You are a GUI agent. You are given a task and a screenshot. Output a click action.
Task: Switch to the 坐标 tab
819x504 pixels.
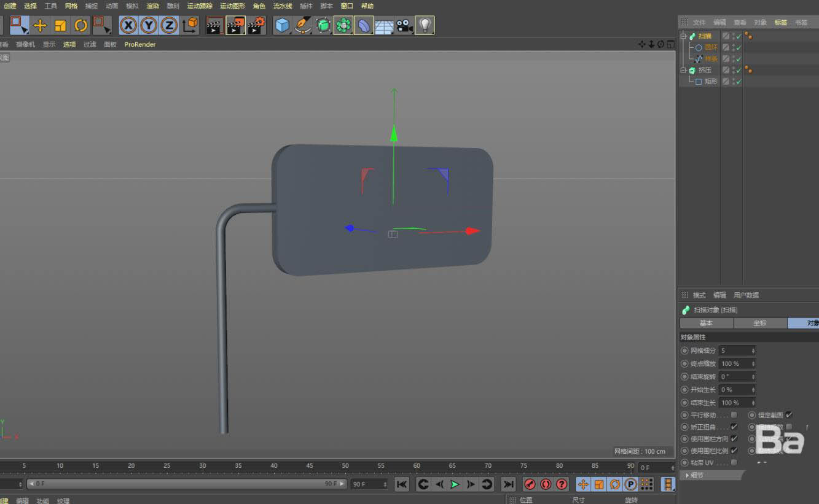(760, 323)
